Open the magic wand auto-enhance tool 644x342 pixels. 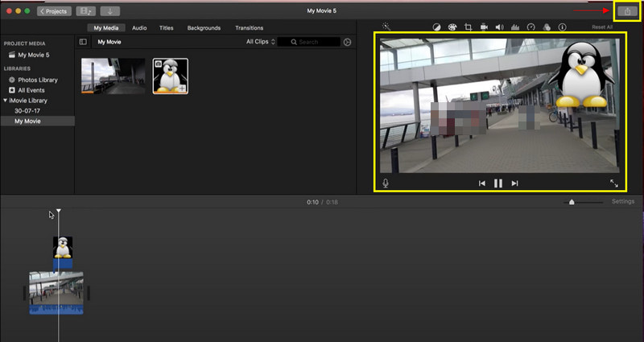coord(386,27)
